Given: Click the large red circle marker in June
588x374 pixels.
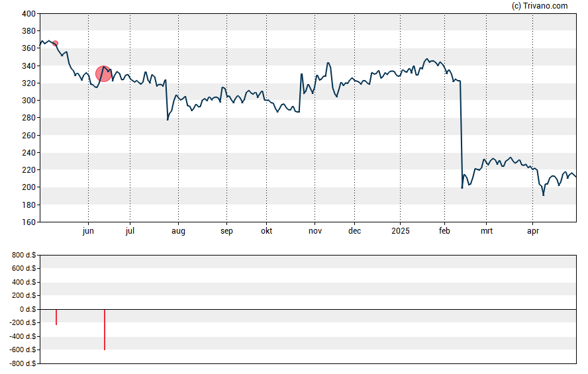Looking at the screenshot, I should (x=103, y=74).
